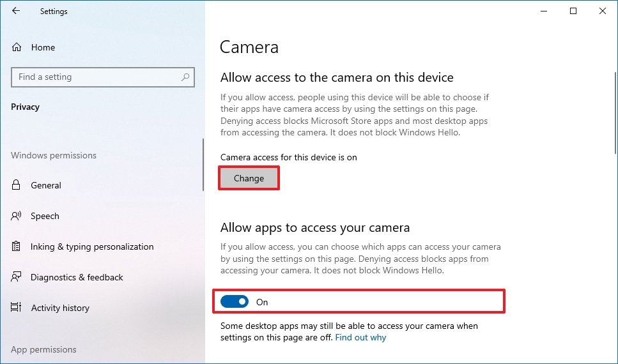
Task: Click the Activity history icon
Action: [x=17, y=308]
